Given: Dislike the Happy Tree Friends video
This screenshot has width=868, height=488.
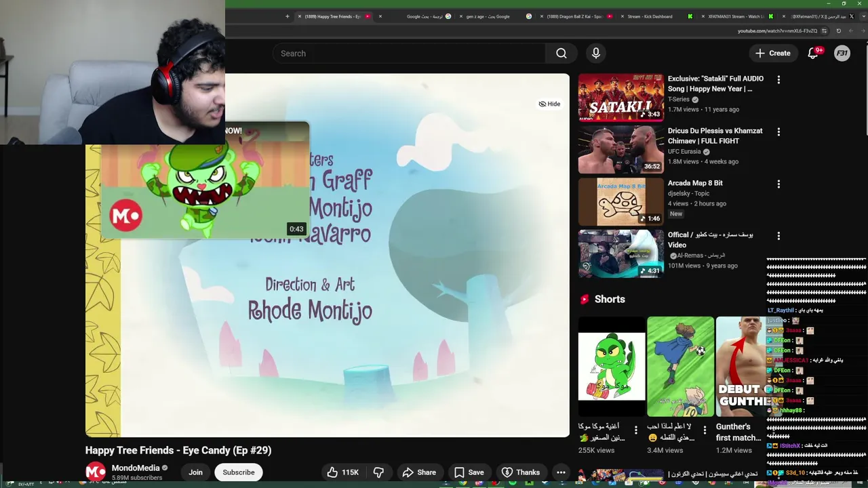Looking at the screenshot, I should tap(379, 472).
